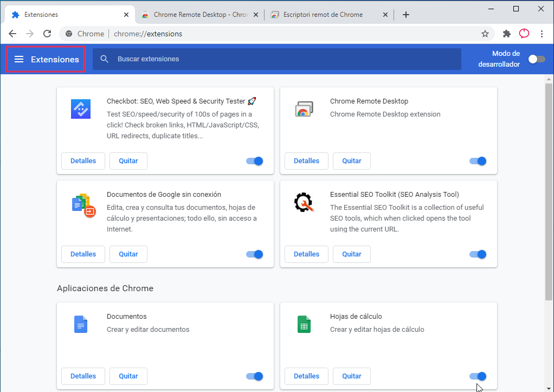Turn off Documentos de Google sin conexión
Viewport: 554px width, 392px height.
click(255, 254)
